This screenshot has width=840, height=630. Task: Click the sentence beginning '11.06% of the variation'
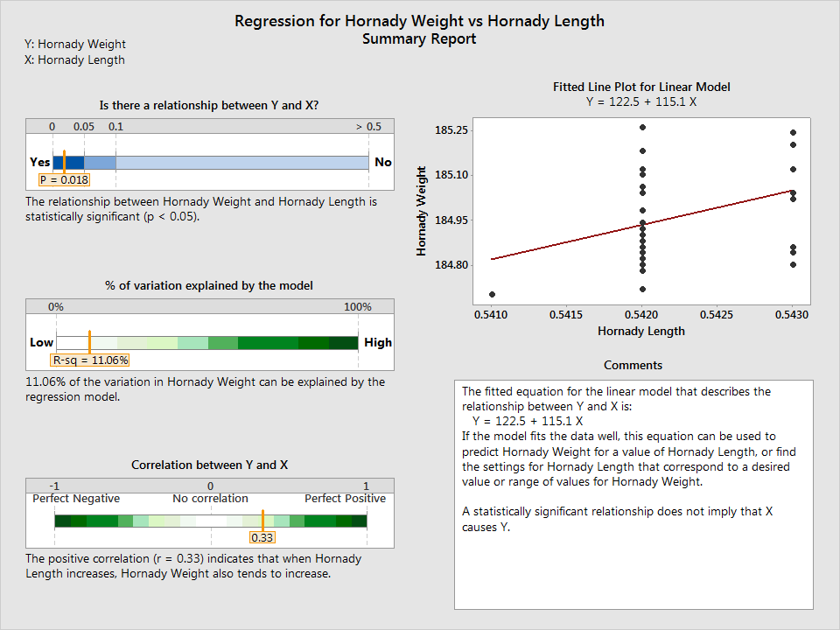[x=205, y=389]
